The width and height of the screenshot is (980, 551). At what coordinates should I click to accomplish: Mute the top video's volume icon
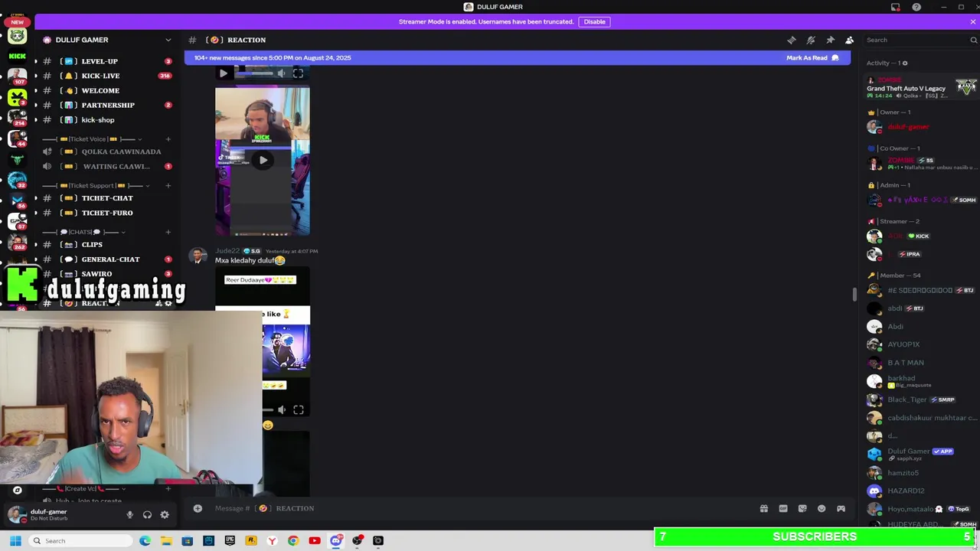coord(281,73)
